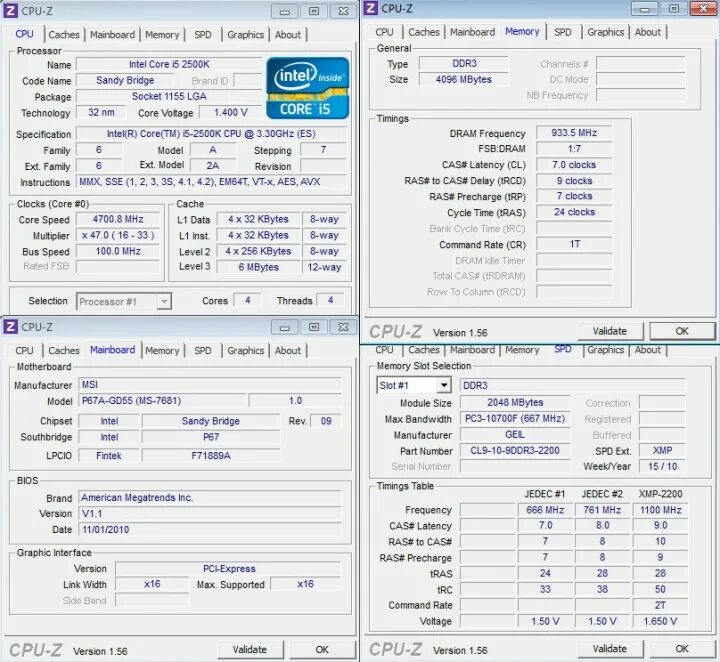
Task: Click the Core Speed value 4700.8 MHz
Action: tap(118, 219)
